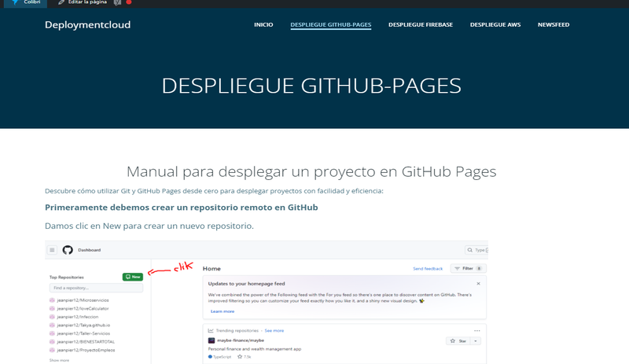Open the jeanpier12/ProyectoEmpleos repository
The image size is (629, 364).
click(x=86, y=350)
